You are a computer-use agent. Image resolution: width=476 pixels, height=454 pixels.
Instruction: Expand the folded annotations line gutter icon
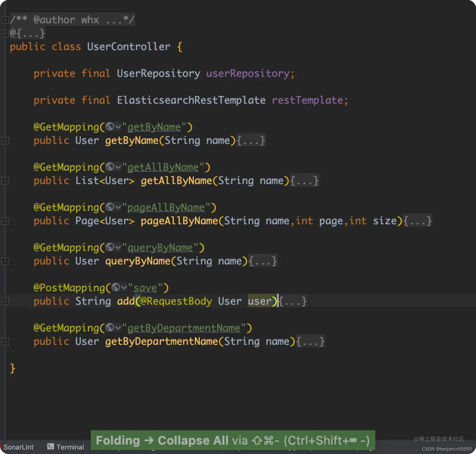tap(5, 33)
